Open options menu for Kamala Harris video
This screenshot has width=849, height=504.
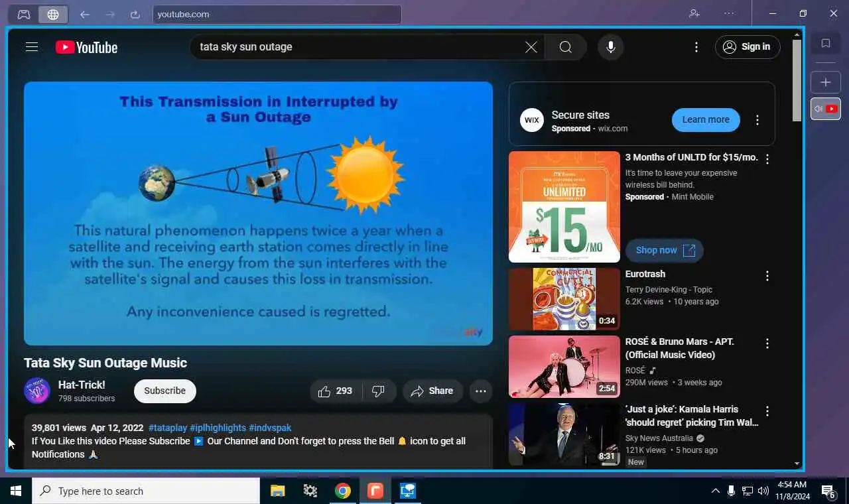coord(767,411)
